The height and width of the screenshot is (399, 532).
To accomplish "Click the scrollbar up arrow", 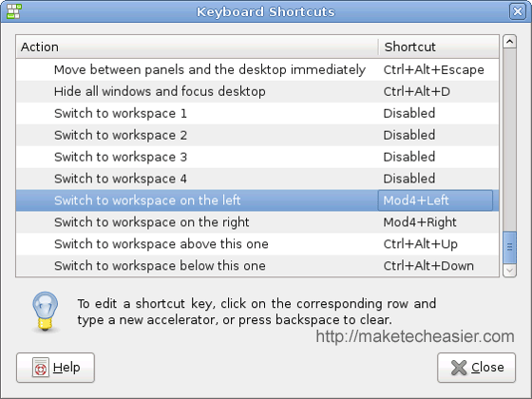I will pyautogui.click(x=509, y=42).
